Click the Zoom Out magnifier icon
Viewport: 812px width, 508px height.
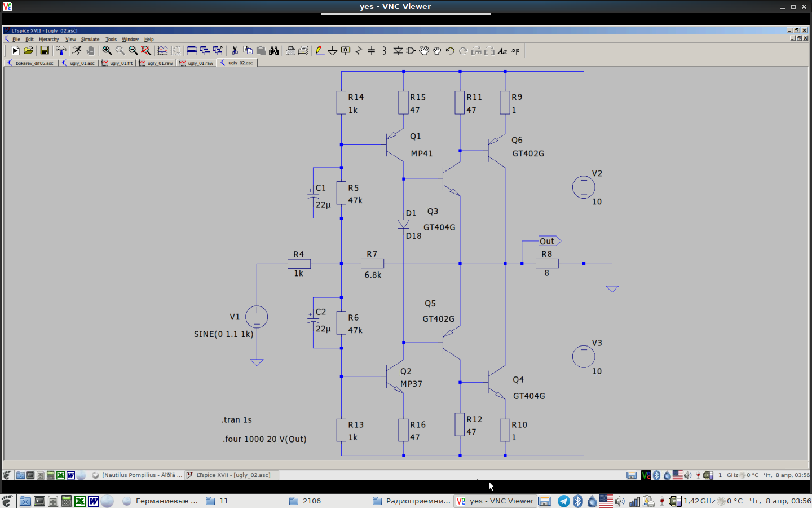(133, 51)
